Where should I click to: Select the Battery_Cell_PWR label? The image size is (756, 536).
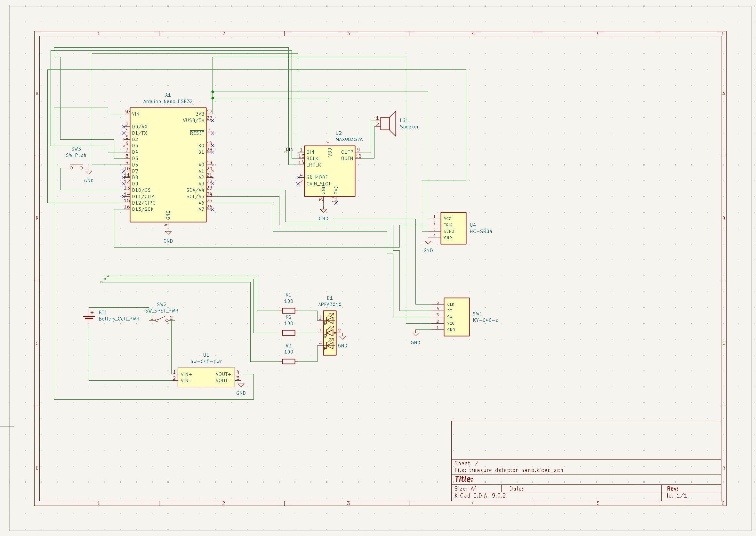pyautogui.click(x=119, y=319)
